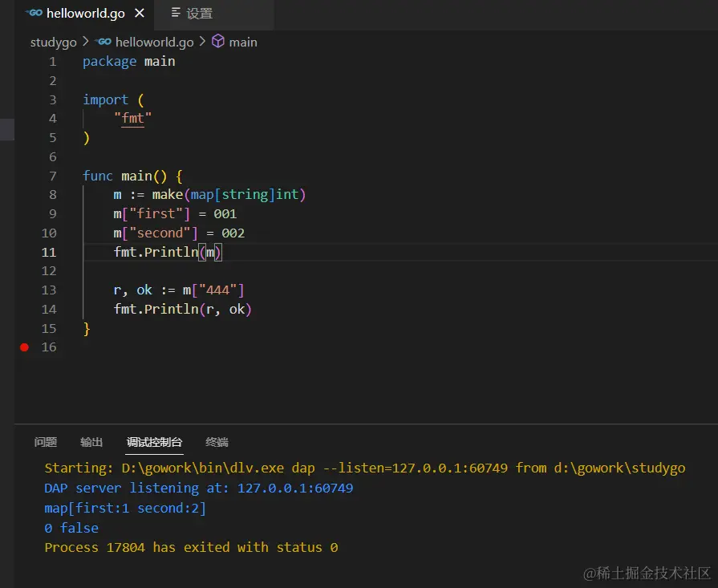Click fmt.Println(m) on line 11
718x588 pixels.
point(168,252)
